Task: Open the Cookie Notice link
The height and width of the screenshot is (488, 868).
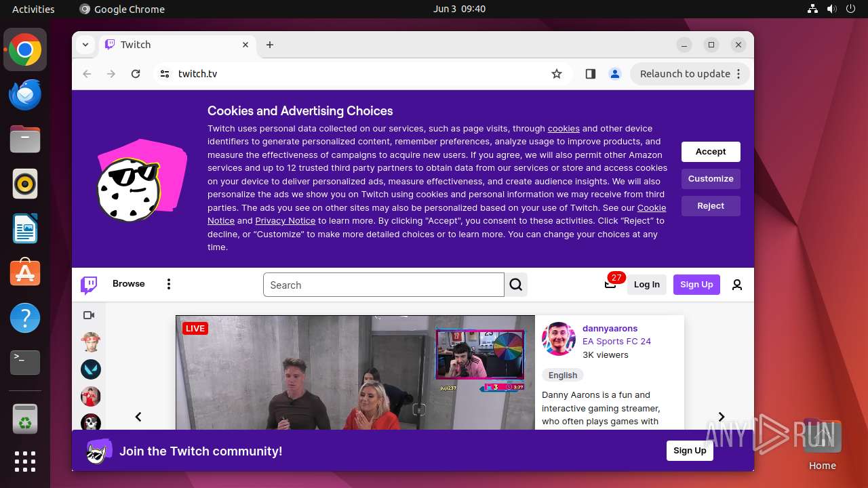Action: coord(436,214)
